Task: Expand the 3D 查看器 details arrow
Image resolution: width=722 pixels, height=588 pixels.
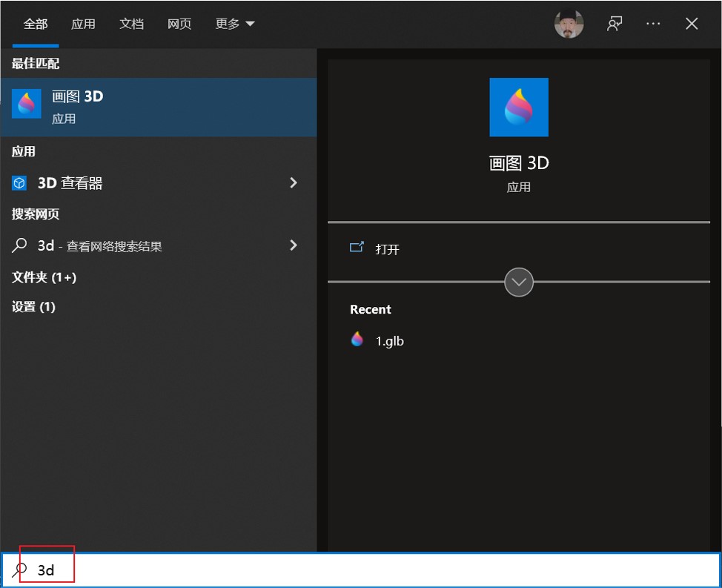Action: [x=294, y=183]
